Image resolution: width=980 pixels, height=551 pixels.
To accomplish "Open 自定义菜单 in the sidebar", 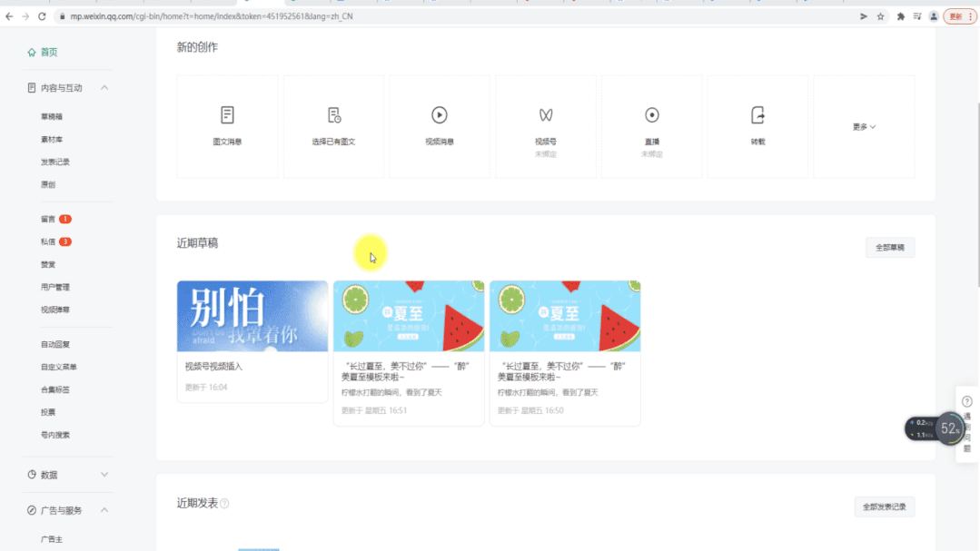I will (59, 368).
